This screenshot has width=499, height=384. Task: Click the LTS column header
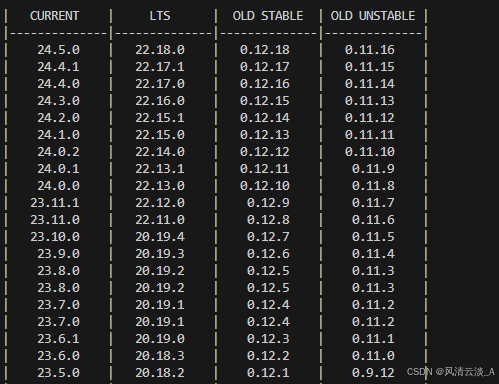click(x=160, y=16)
